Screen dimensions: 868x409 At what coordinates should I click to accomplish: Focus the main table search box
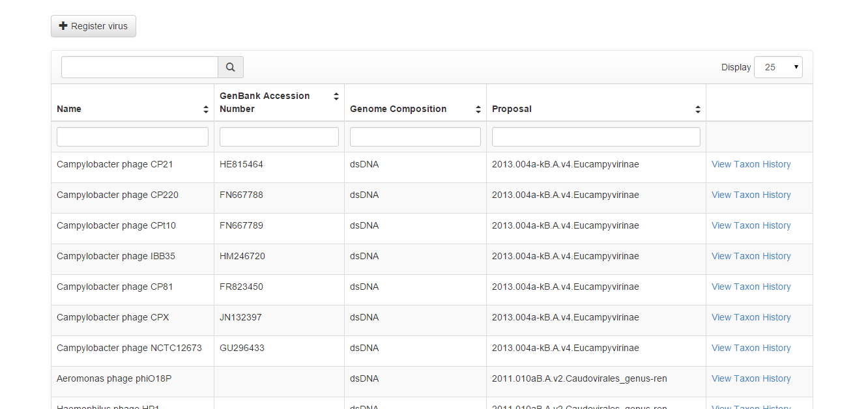[139, 67]
